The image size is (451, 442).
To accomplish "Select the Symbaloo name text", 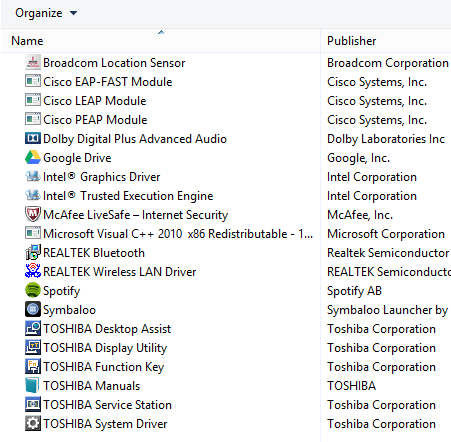I will pos(69,310).
